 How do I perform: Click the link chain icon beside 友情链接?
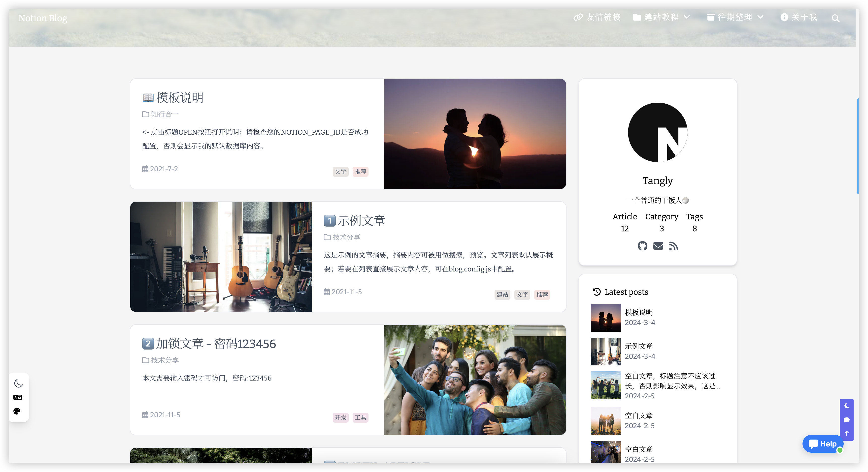pyautogui.click(x=578, y=17)
